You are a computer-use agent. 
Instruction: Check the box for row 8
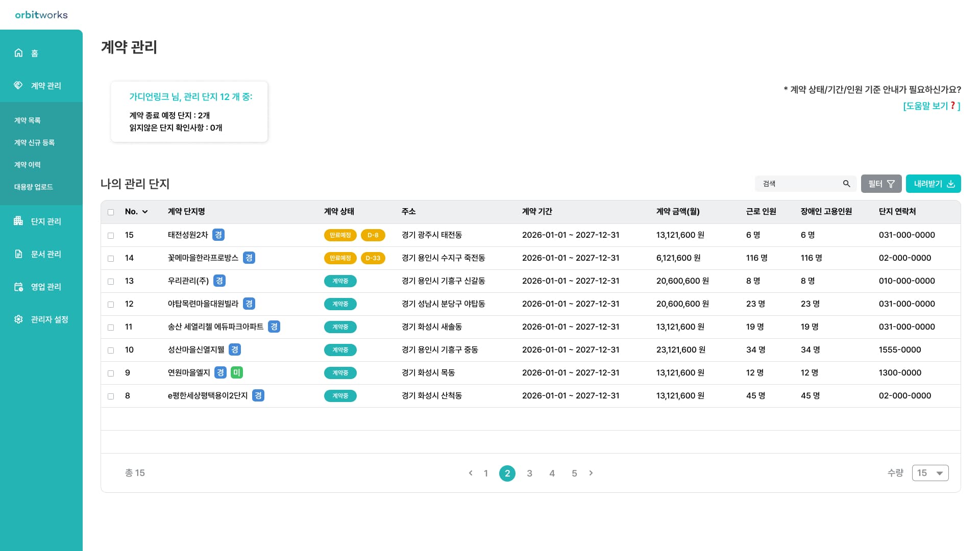click(111, 396)
